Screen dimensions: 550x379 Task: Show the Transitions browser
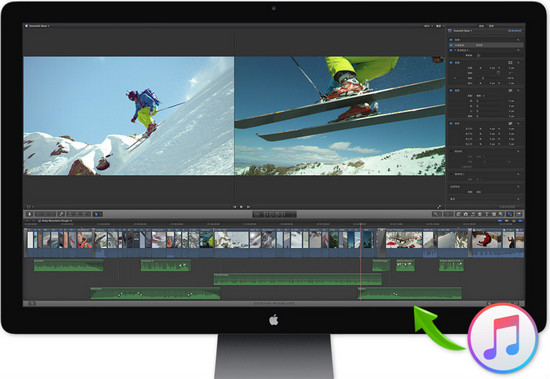479,214
